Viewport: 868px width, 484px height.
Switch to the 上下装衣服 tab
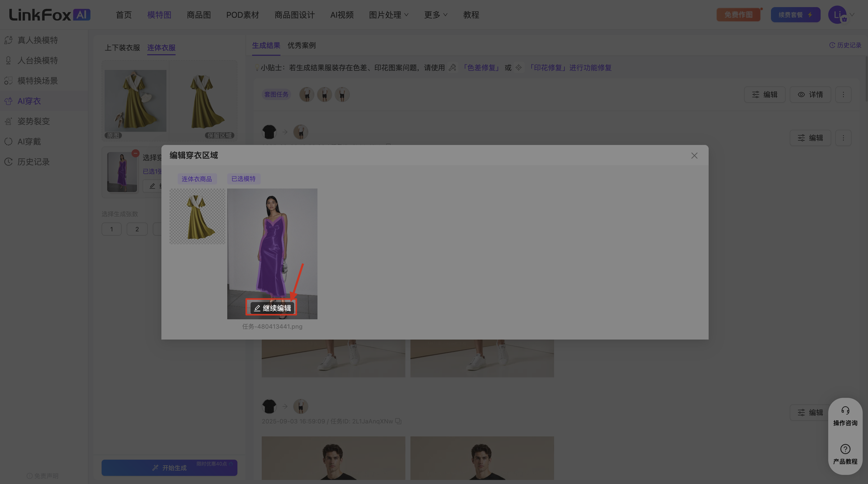pos(122,47)
